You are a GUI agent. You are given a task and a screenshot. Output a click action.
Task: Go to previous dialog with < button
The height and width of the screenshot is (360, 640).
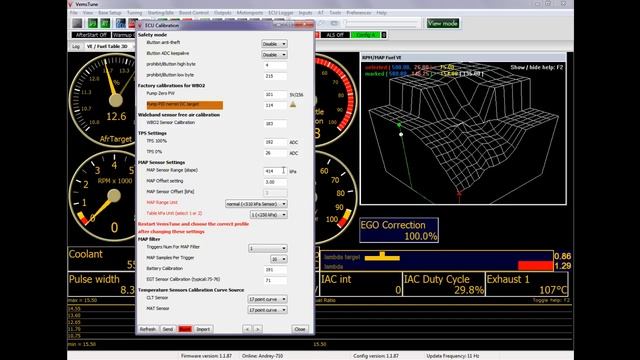(x=247, y=329)
